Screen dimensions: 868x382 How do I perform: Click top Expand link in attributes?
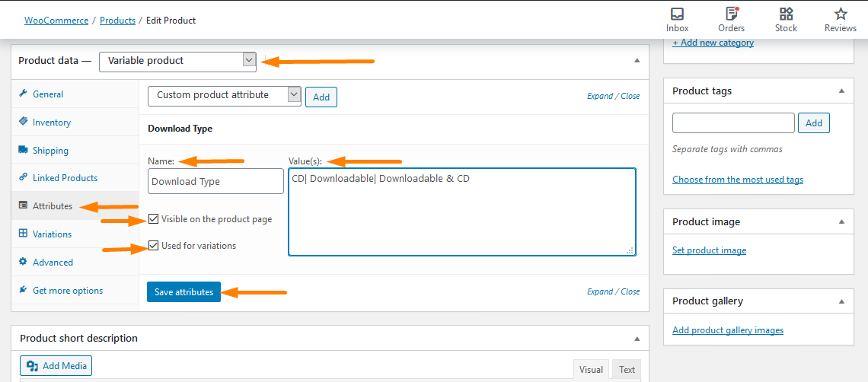pyautogui.click(x=599, y=96)
